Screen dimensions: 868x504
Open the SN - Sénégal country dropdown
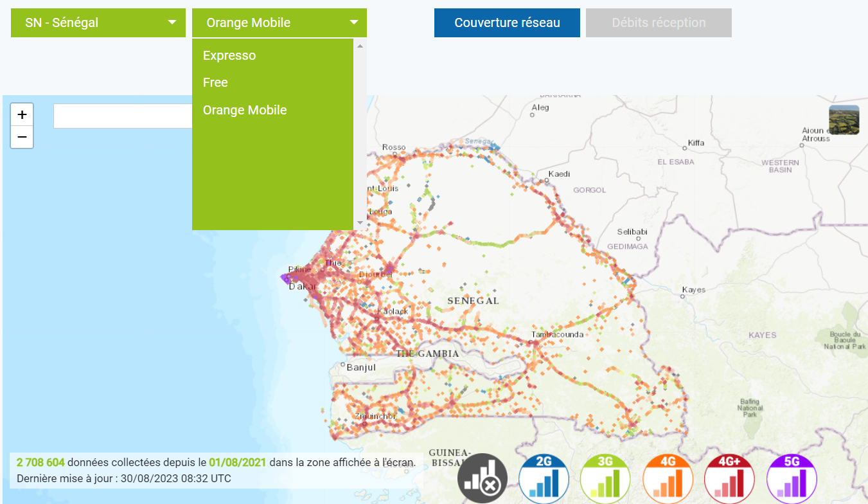click(x=98, y=23)
